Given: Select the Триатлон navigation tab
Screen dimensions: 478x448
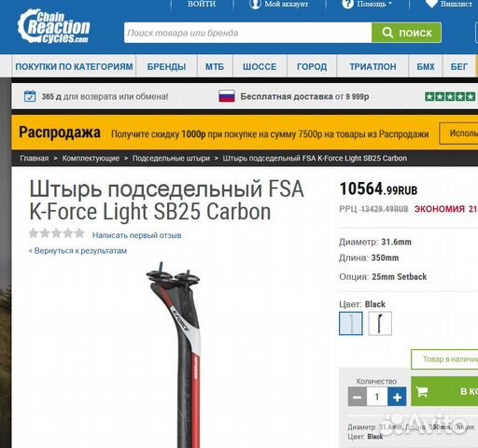Looking at the screenshot, I should coord(373,66).
